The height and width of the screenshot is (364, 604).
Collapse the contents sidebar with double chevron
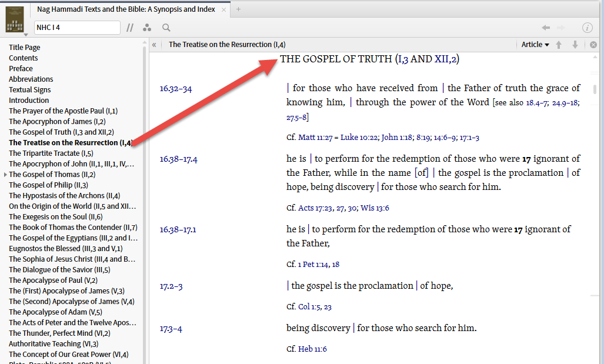coord(154,45)
